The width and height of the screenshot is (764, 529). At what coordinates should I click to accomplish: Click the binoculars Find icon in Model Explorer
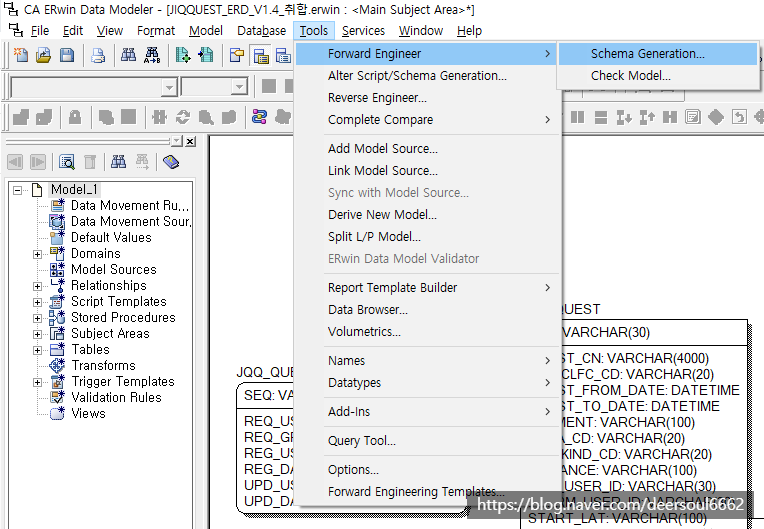118,162
